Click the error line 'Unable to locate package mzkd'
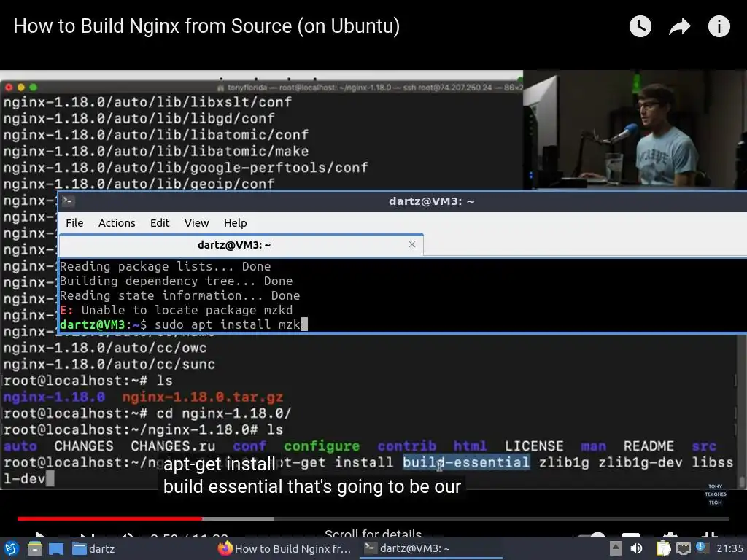The height and width of the screenshot is (560, 747). pos(177,310)
